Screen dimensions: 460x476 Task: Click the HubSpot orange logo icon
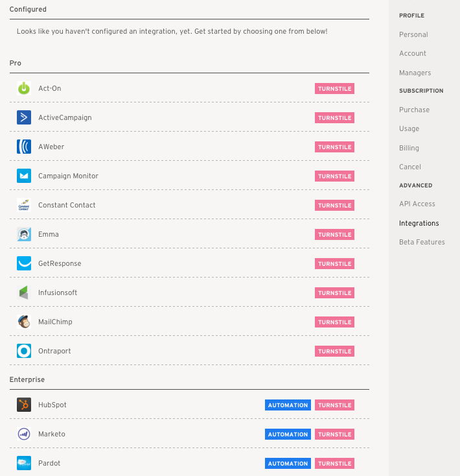point(24,405)
